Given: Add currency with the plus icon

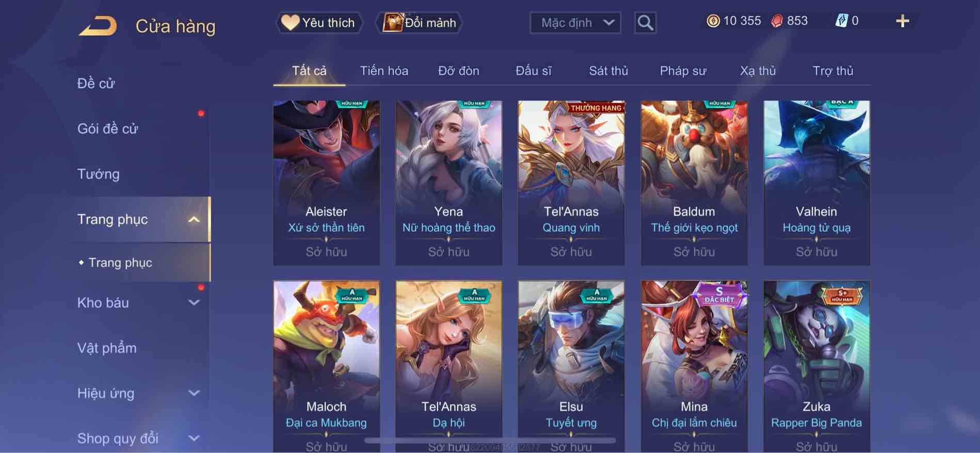Looking at the screenshot, I should (902, 21).
